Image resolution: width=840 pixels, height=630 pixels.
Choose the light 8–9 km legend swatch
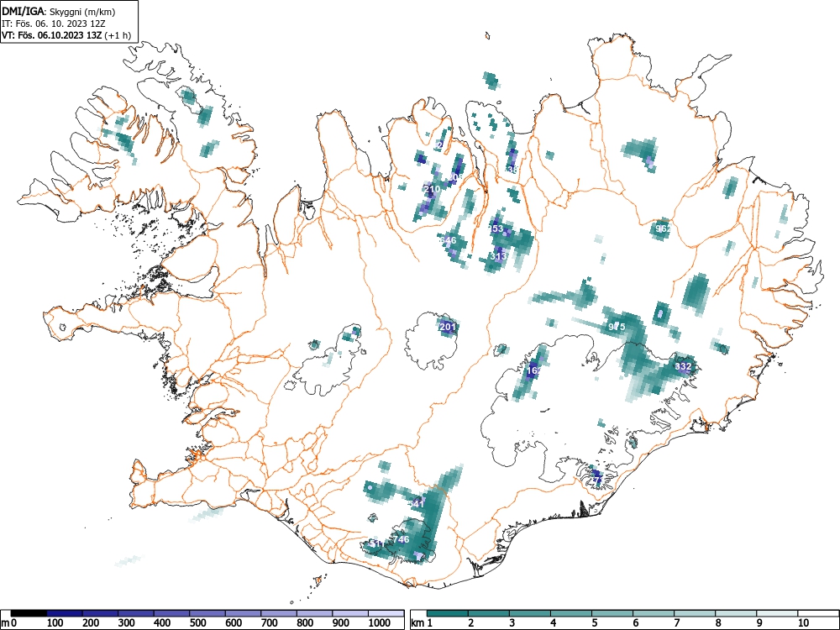(x=736, y=613)
